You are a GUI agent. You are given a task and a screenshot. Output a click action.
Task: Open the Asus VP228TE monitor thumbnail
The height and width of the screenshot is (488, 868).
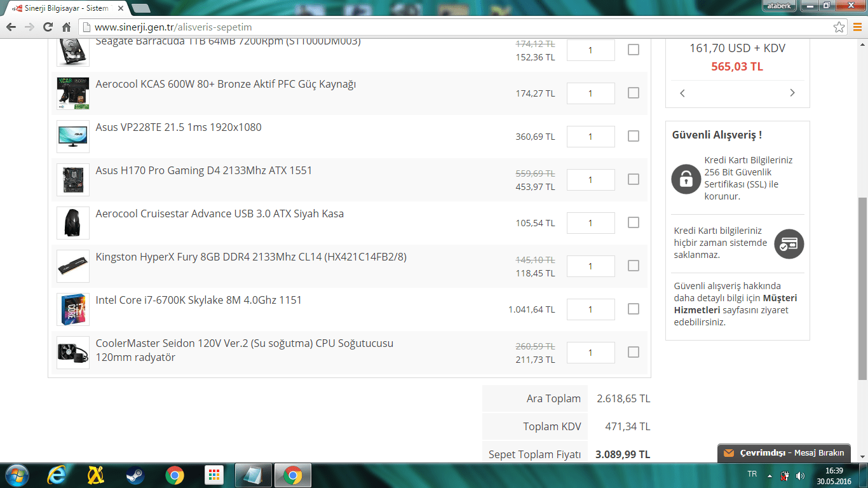[73, 137]
